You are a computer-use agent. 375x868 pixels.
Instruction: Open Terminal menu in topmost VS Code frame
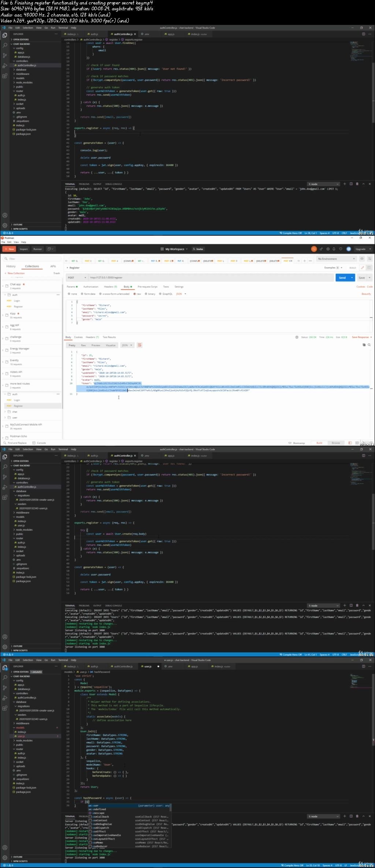tap(63, 28)
